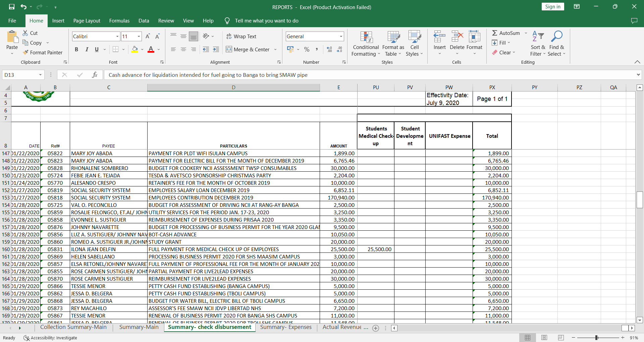Open the Comments icon at top right
Screen dimensions: 644x342
[x=634, y=21]
